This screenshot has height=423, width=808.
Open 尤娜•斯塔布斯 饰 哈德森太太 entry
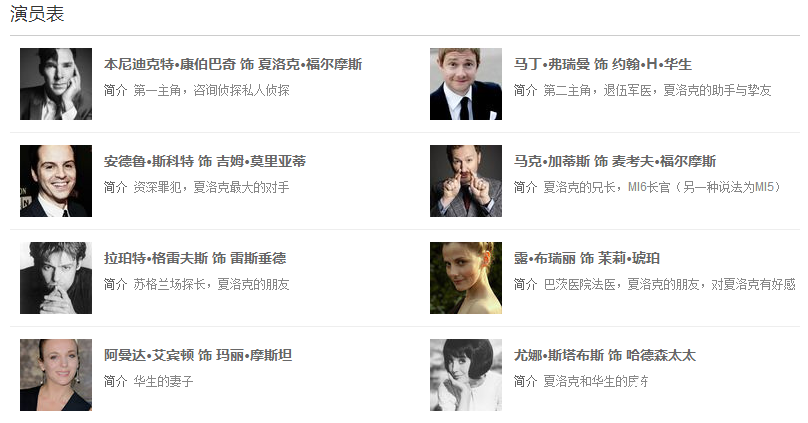[604, 355]
